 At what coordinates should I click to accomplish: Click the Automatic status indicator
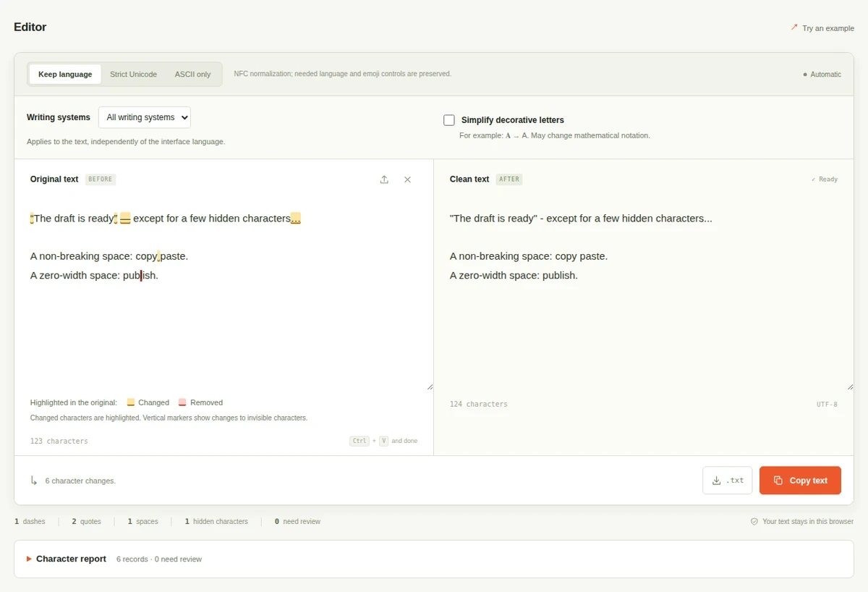click(x=822, y=75)
